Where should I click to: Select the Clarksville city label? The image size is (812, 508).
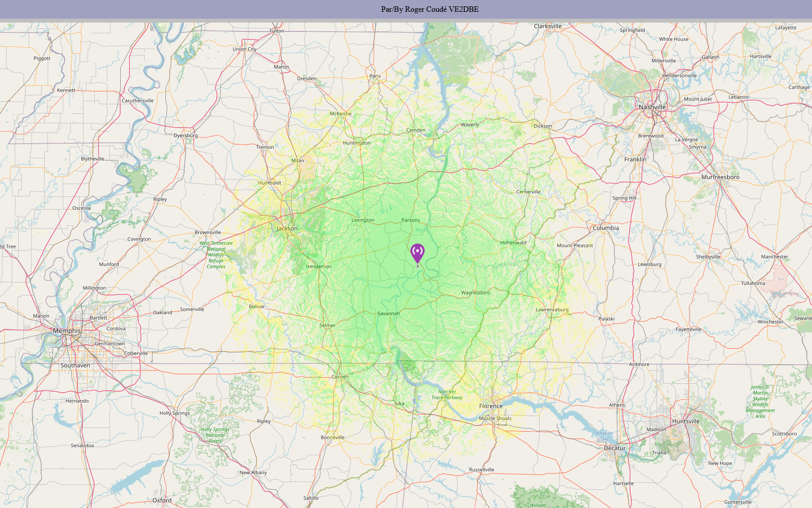548,26
